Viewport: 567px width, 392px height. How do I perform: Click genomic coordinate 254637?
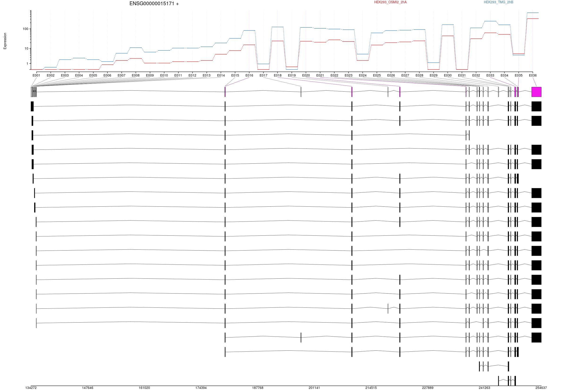click(541, 388)
